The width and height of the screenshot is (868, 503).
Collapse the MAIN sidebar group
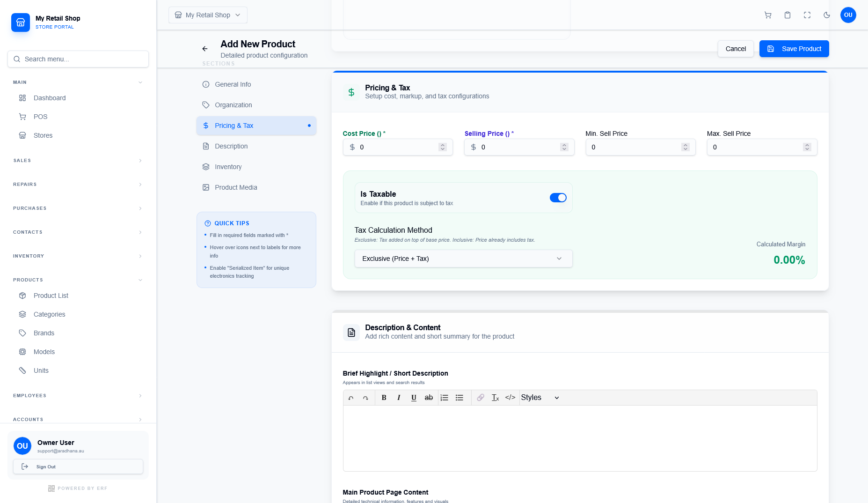pos(78,82)
